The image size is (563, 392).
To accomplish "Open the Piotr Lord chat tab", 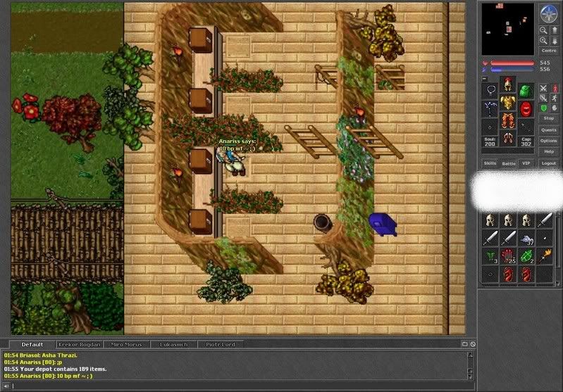I will coord(220,344).
